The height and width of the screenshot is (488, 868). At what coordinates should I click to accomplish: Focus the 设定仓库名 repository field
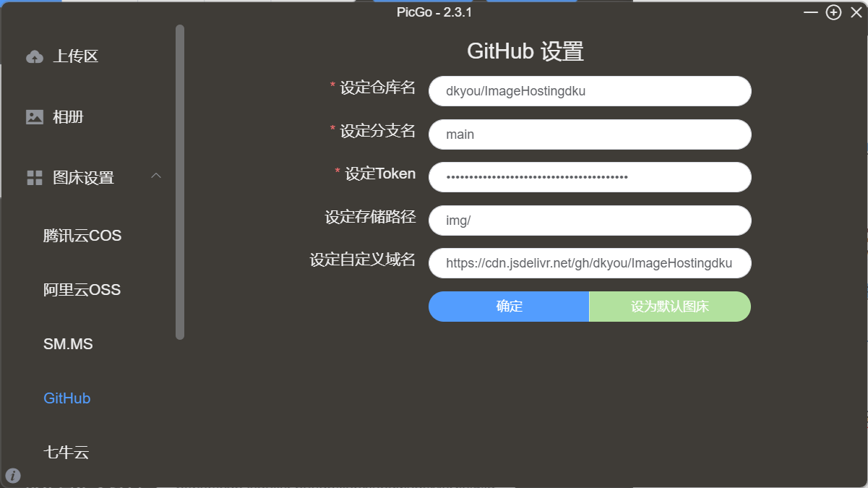590,91
